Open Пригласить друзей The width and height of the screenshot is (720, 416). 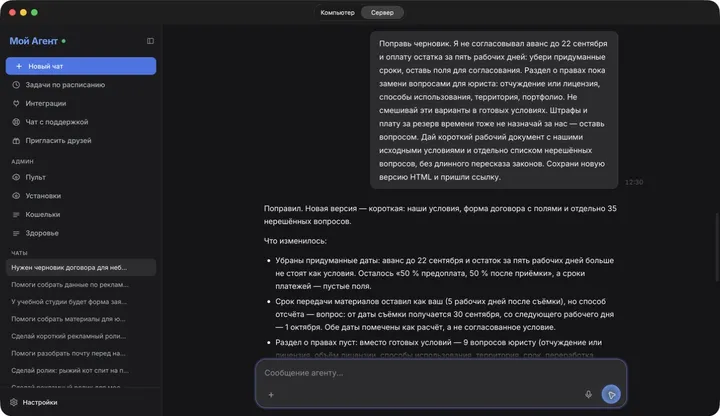(81, 141)
